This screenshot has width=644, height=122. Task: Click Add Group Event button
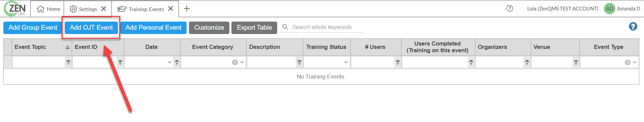33,28
